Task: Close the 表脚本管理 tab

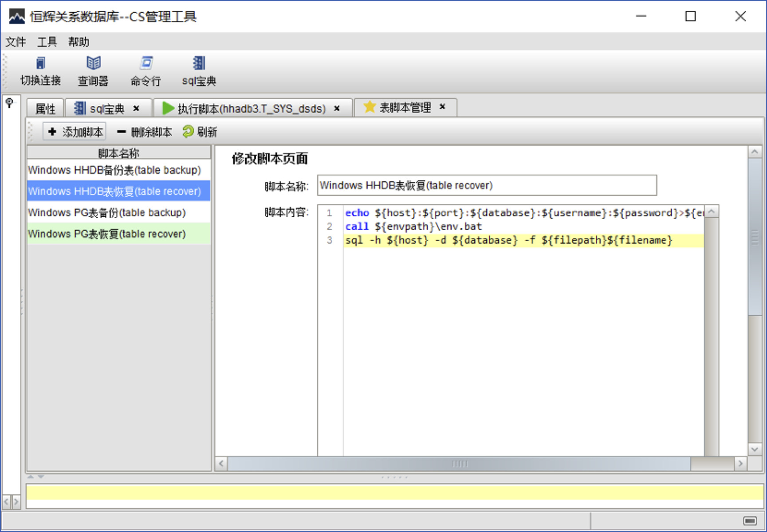Action: tap(442, 107)
